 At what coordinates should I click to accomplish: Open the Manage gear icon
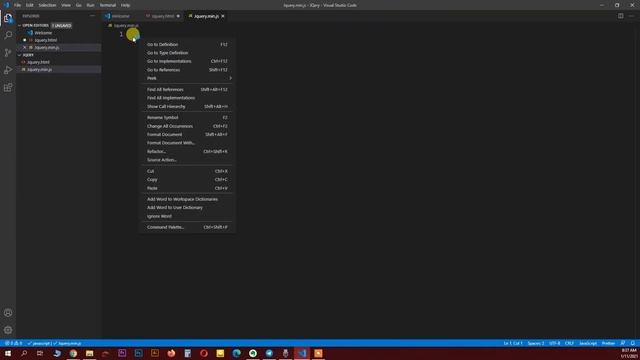point(8,330)
